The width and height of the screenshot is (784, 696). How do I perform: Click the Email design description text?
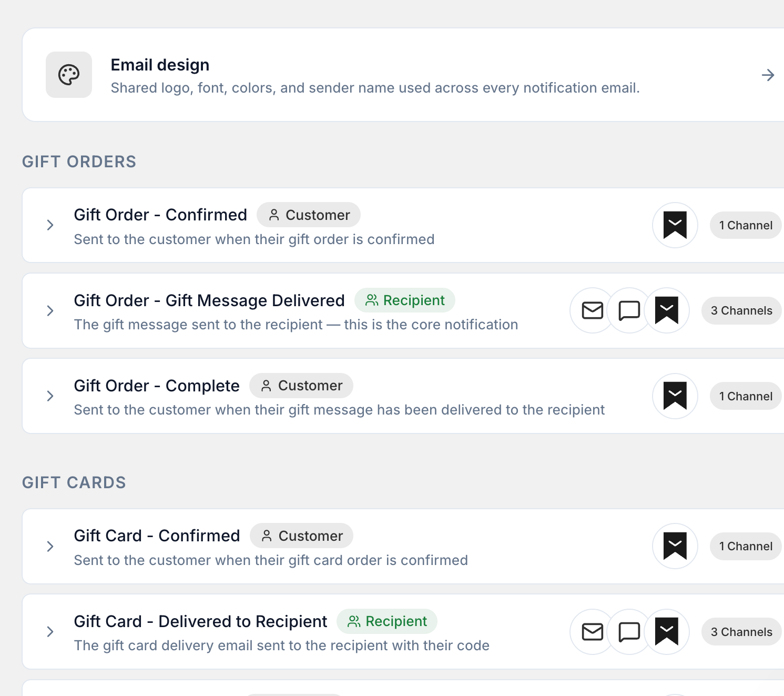375,88
